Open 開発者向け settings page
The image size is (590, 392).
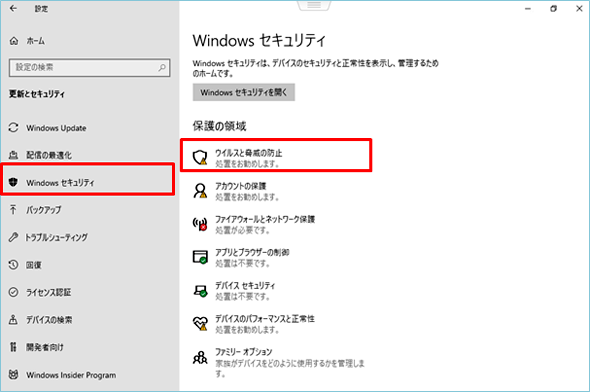(x=45, y=347)
